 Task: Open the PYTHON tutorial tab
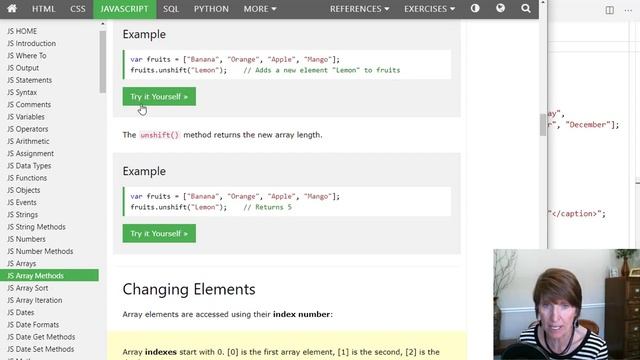point(211,9)
